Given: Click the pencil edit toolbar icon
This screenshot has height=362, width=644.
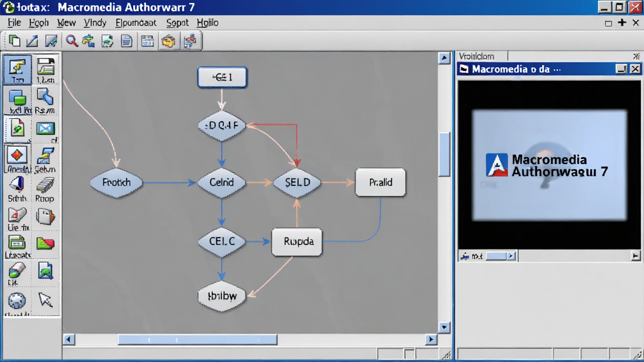Looking at the screenshot, I should [x=32, y=41].
